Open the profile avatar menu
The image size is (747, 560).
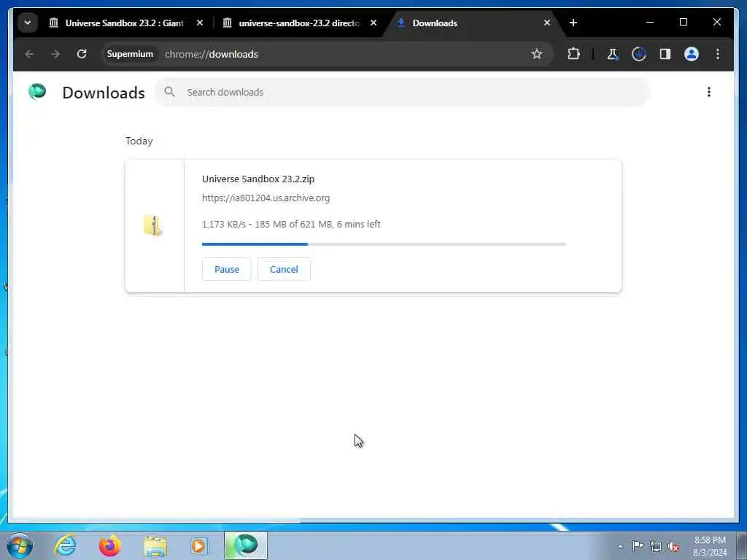[x=692, y=54]
